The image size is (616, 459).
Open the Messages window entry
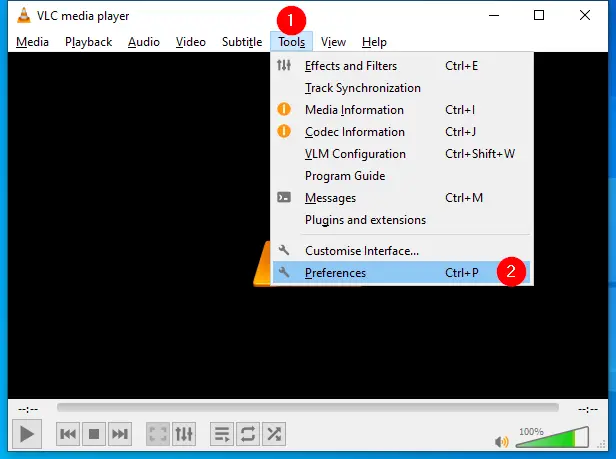[x=402, y=198]
